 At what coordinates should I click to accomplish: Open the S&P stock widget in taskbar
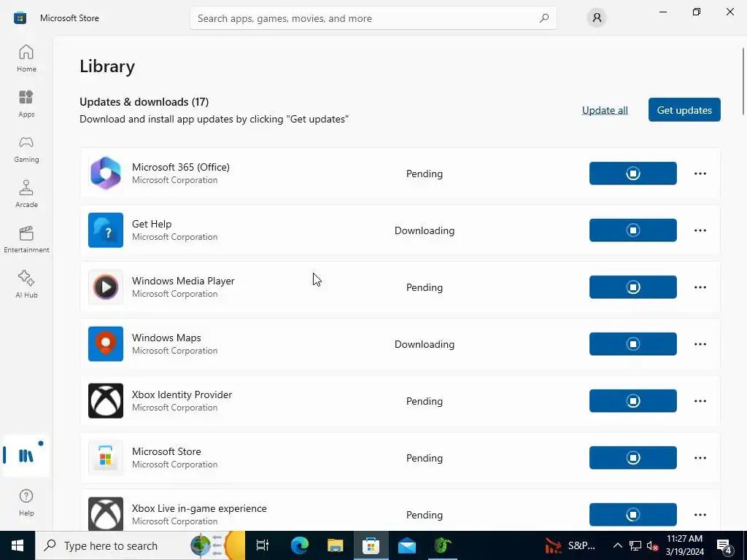(x=570, y=545)
